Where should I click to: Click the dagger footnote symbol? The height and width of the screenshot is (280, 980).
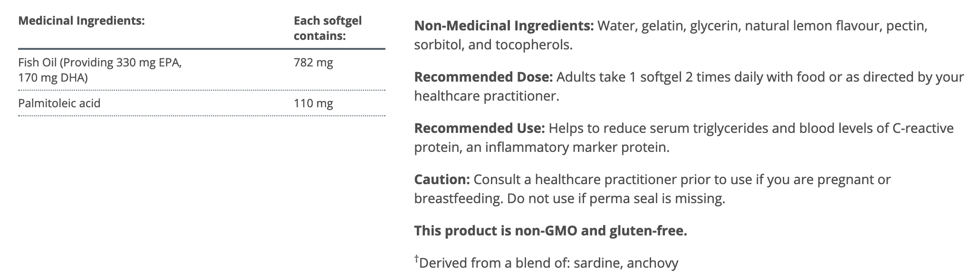pyautogui.click(x=417, y=259)
